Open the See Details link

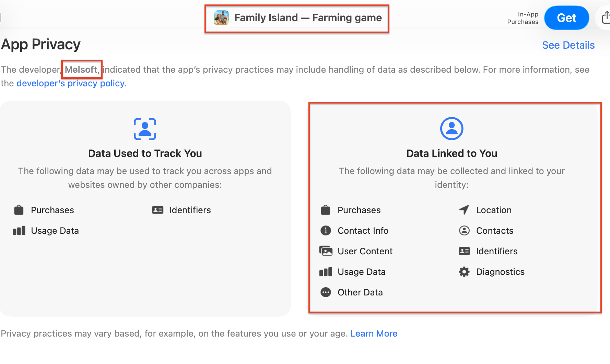tap(568, 45)
